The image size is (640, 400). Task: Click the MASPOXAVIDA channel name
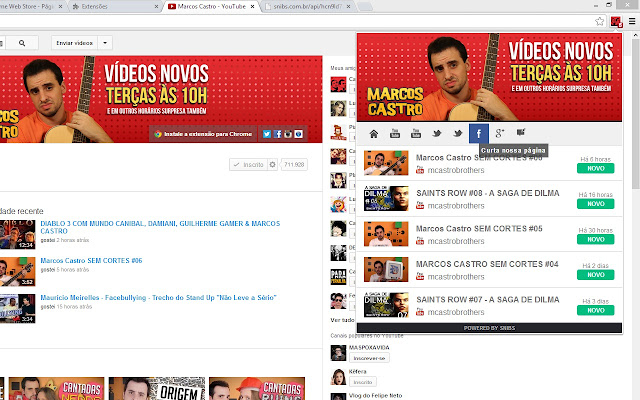coord(369,348)
